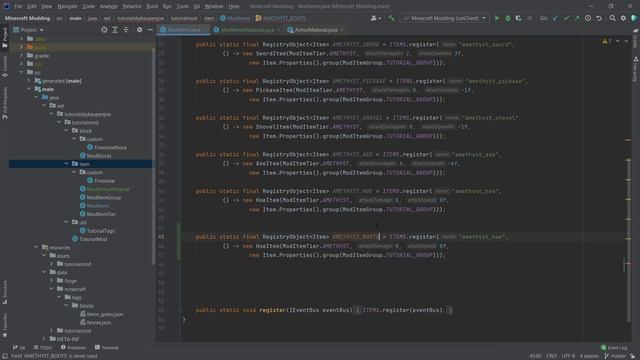Open the Commit tool window stripe button
The height and width of the screenshot is (360, 640).
4,67
